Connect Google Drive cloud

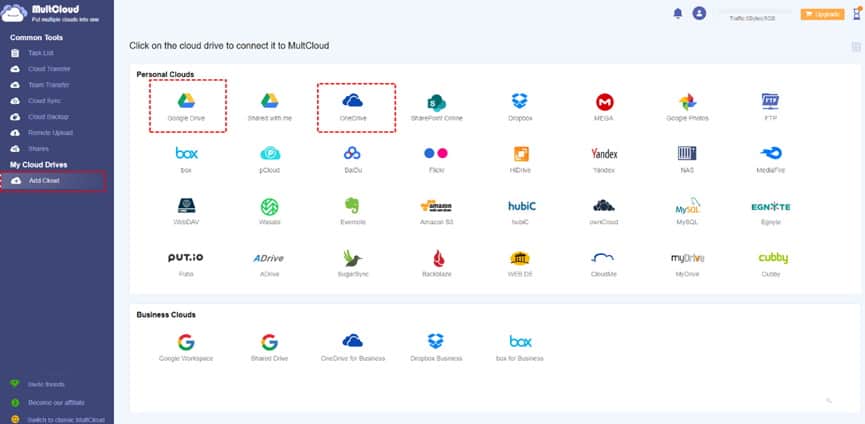tap(187, 106)
